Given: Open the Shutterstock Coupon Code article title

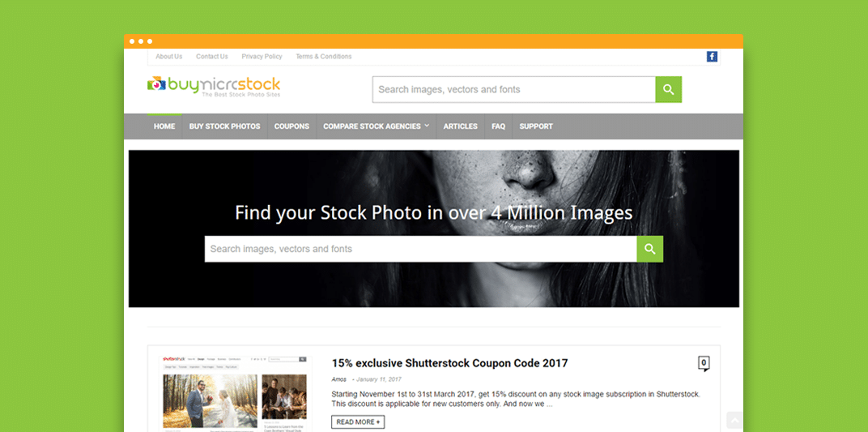Looking at the screenshot, I should (x=449, y=363).
